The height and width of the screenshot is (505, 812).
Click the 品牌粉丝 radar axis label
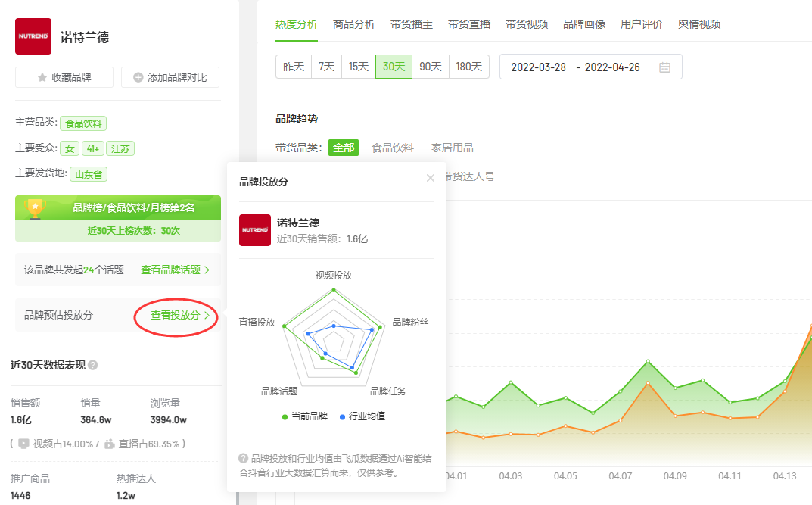click(410, 323)
